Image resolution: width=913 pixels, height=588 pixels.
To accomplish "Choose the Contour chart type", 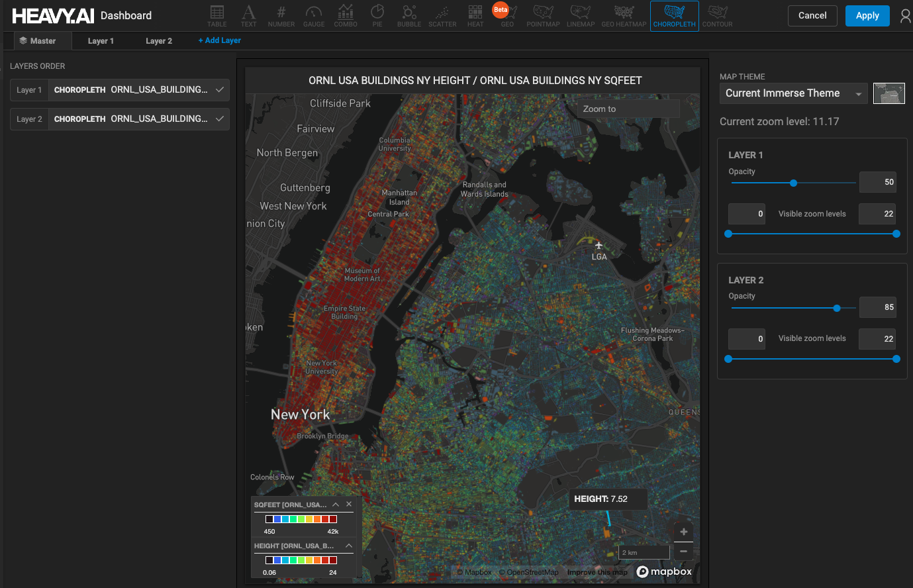I will tap(718, 16).
